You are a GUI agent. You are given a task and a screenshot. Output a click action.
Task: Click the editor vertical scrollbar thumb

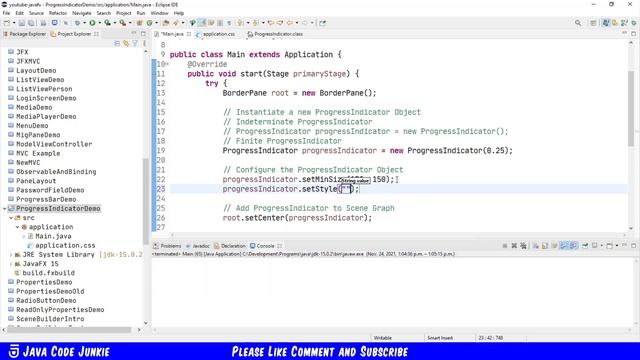[x=631, y=108]
